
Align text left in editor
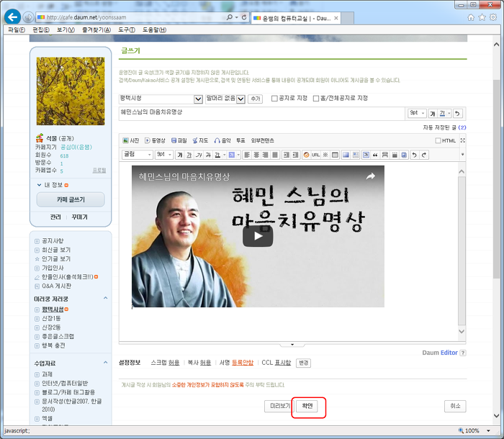point(247,155)
